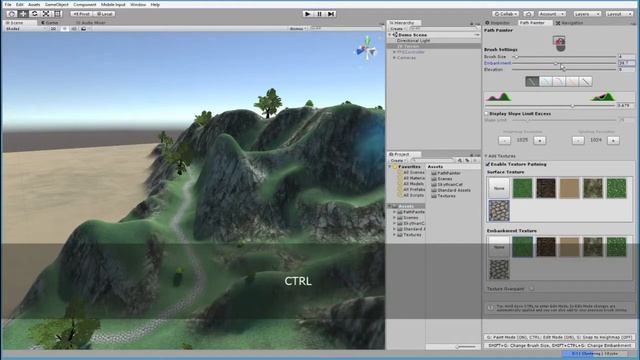
Task: Open the Window menu
Action: click(138, 4)
